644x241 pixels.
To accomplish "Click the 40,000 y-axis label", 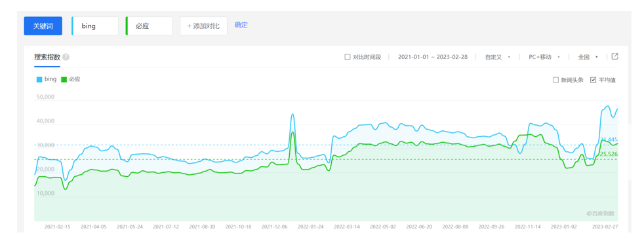I will pos(46,121).
